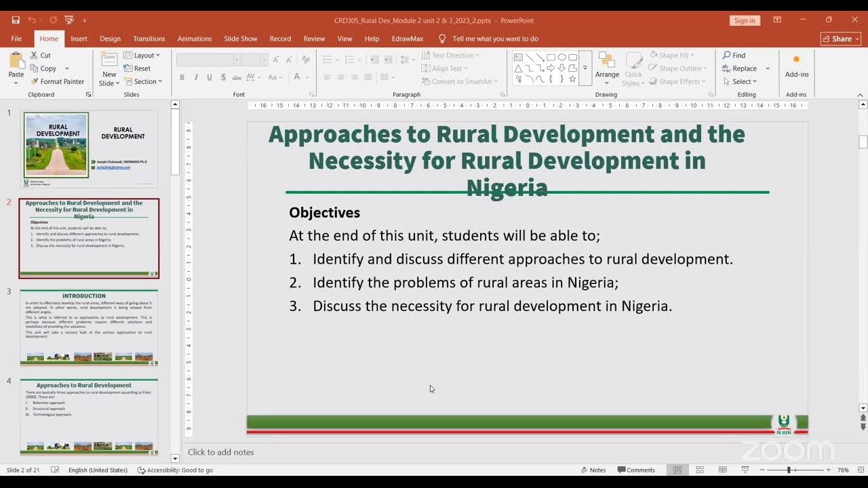Viewport: 868px width, 488px height.
Task: Expand the Select dropdown in Editing
Action: pos(739,81)
